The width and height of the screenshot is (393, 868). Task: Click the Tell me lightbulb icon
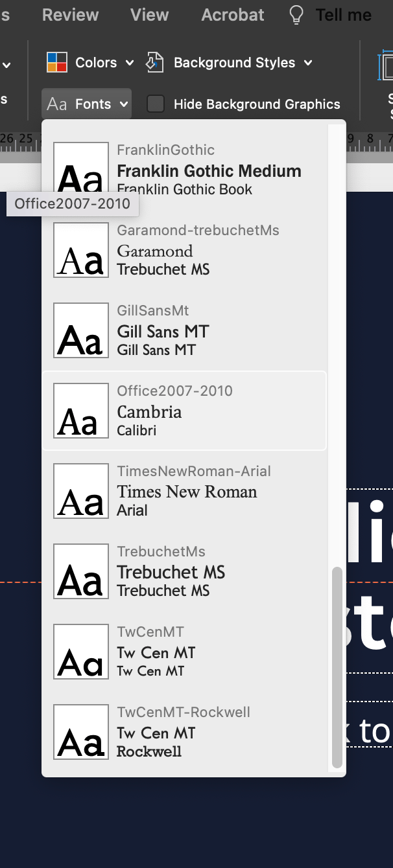click(296, 15)
